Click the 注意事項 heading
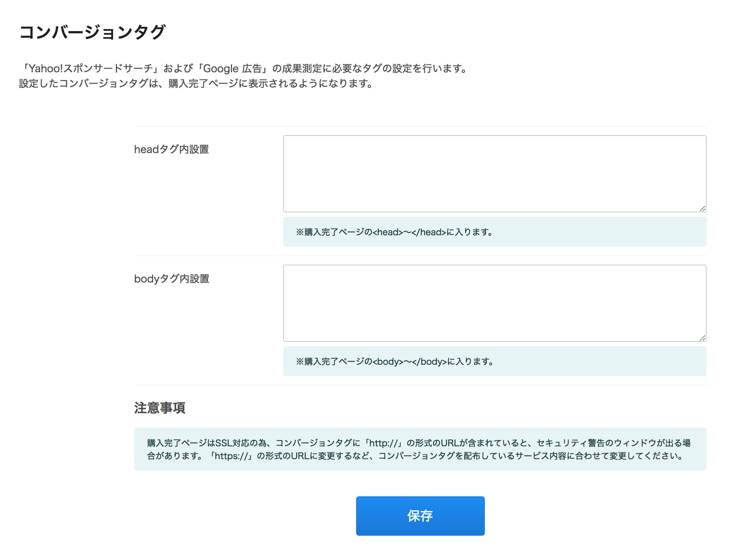Screen dimensions: 738x560 pos(160,408)
